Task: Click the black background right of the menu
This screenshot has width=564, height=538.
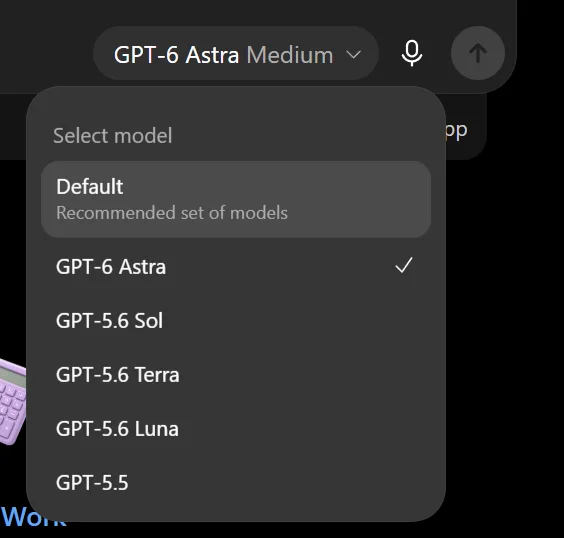Action: [x=504, y=324]
